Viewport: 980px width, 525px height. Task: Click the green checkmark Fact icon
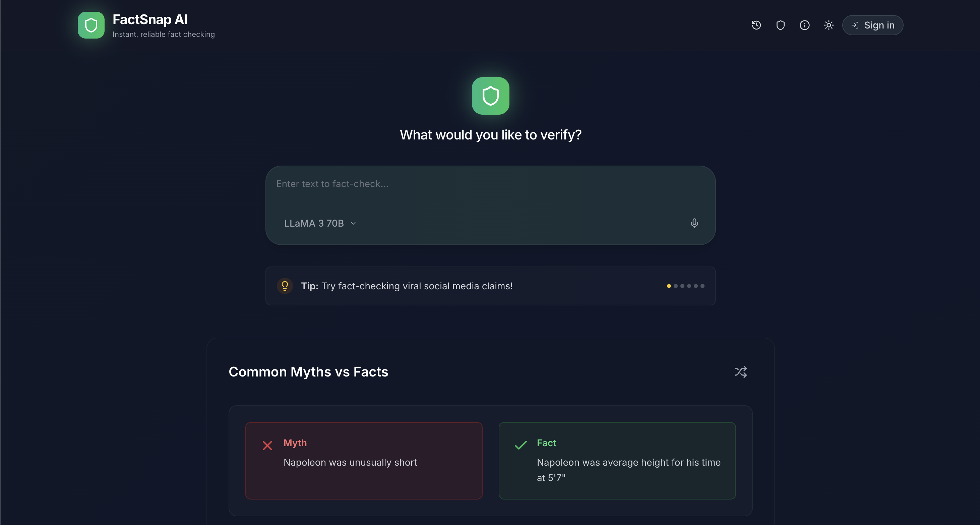(520, 445)
